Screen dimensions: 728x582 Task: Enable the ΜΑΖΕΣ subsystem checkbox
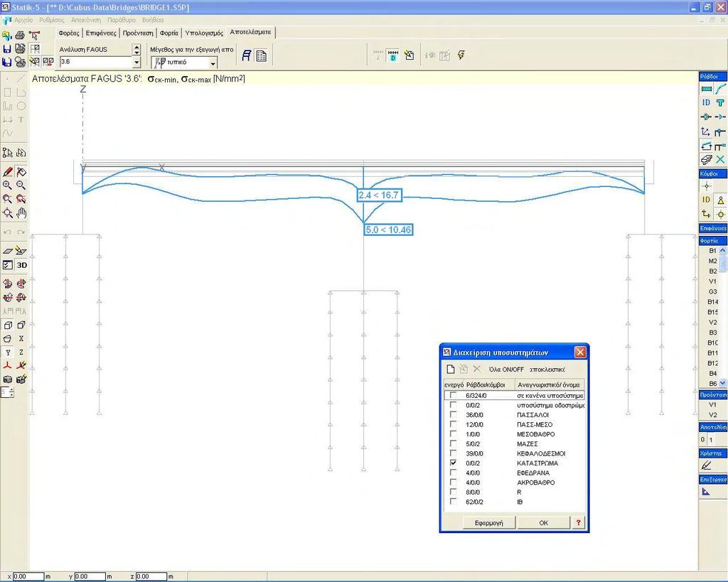453,443
